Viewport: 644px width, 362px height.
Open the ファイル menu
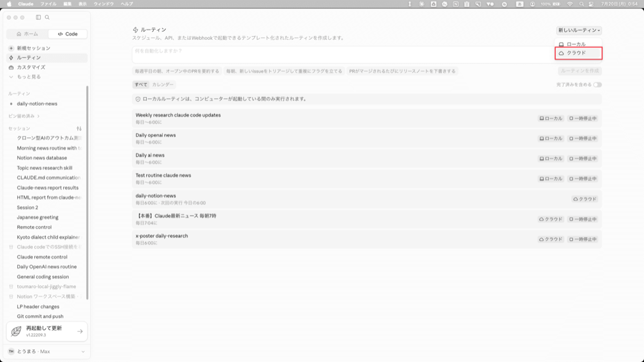tap(48, 4)
